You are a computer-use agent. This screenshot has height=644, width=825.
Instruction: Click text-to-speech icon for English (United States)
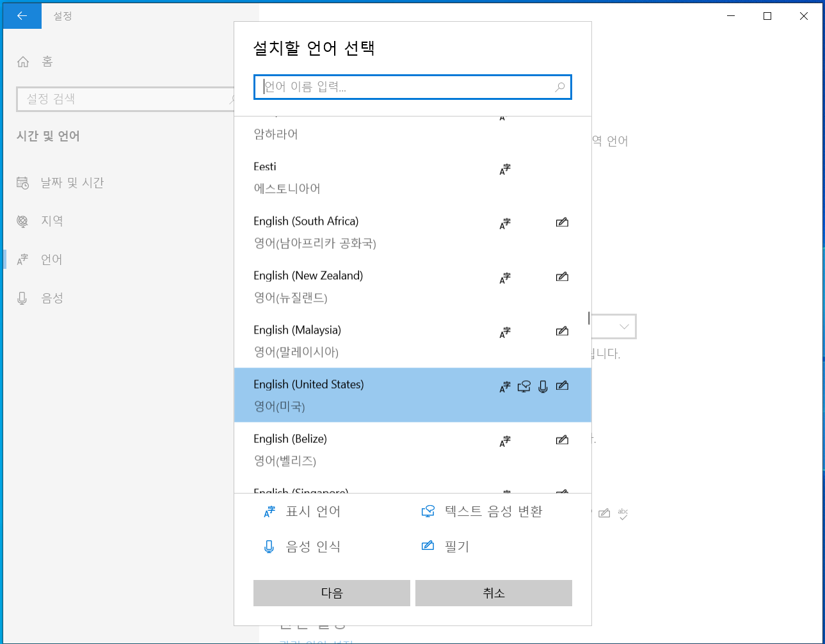(x=524, y=387)
